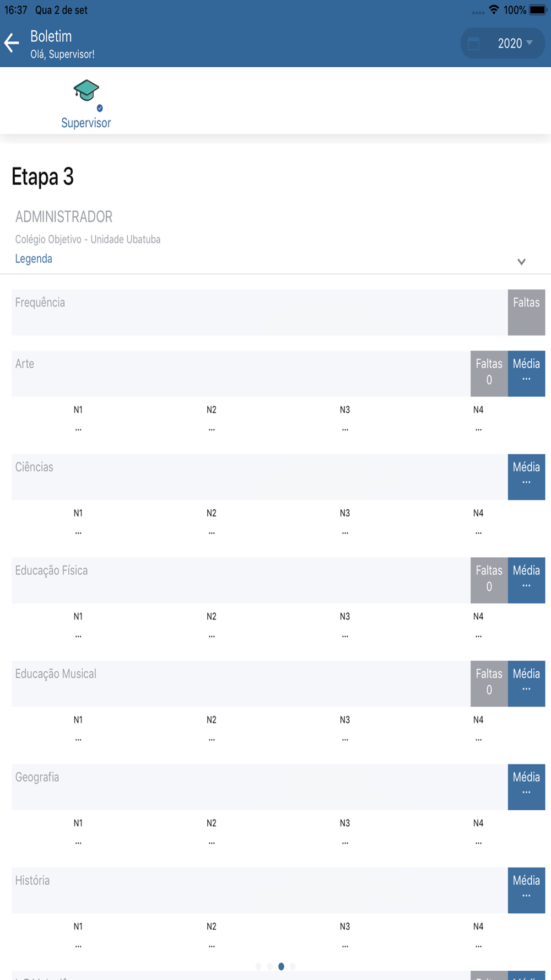Tap the Wi-Fi status icon

(494, 10)
